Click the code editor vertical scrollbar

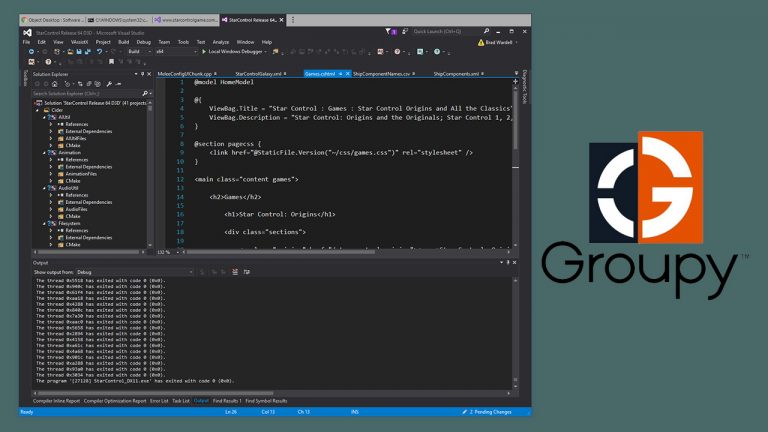pyautogui.click(x=515, y=167)
